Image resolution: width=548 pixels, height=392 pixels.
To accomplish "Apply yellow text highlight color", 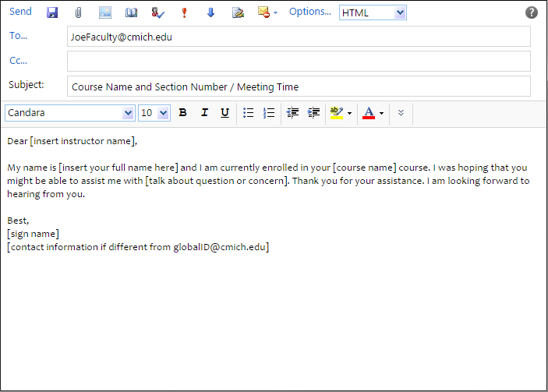I will [x=337, y=113].
